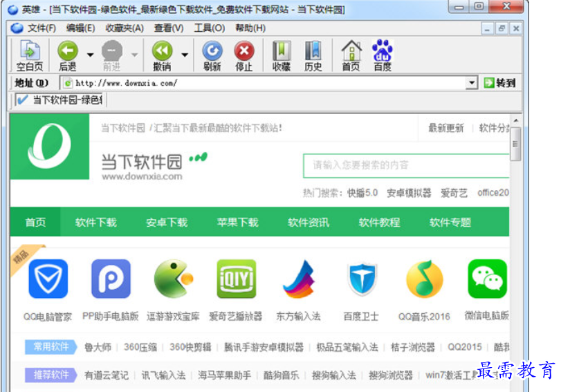Viewport: 561px width, 392px height.
Task: Click 极品五笔输入法 link
Action: [x=347, y=347]
